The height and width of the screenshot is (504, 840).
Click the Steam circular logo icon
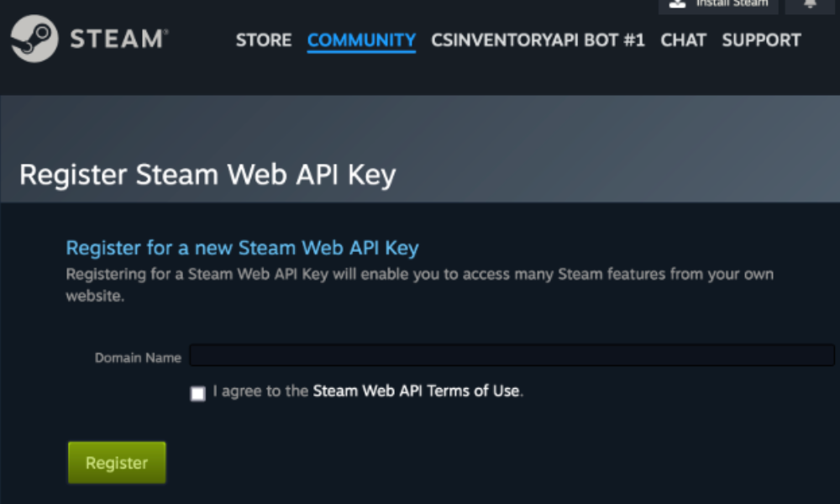(34, 39)
